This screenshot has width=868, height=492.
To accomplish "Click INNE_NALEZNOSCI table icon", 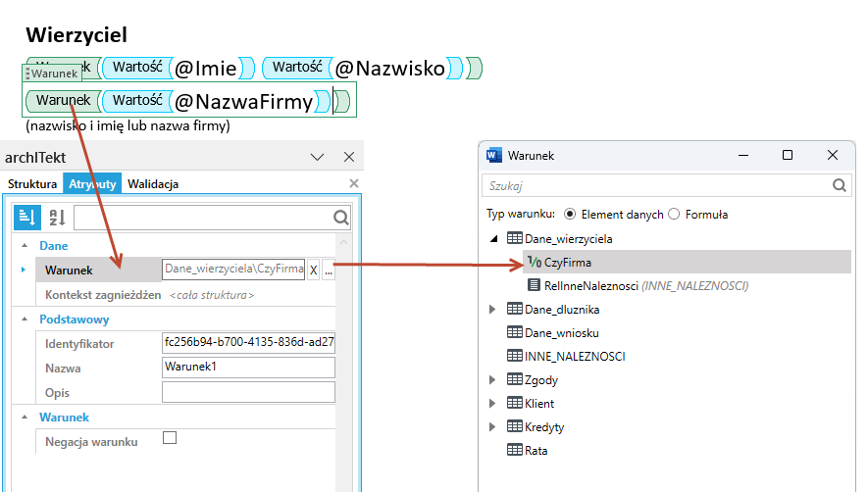I will pos(514,356).
